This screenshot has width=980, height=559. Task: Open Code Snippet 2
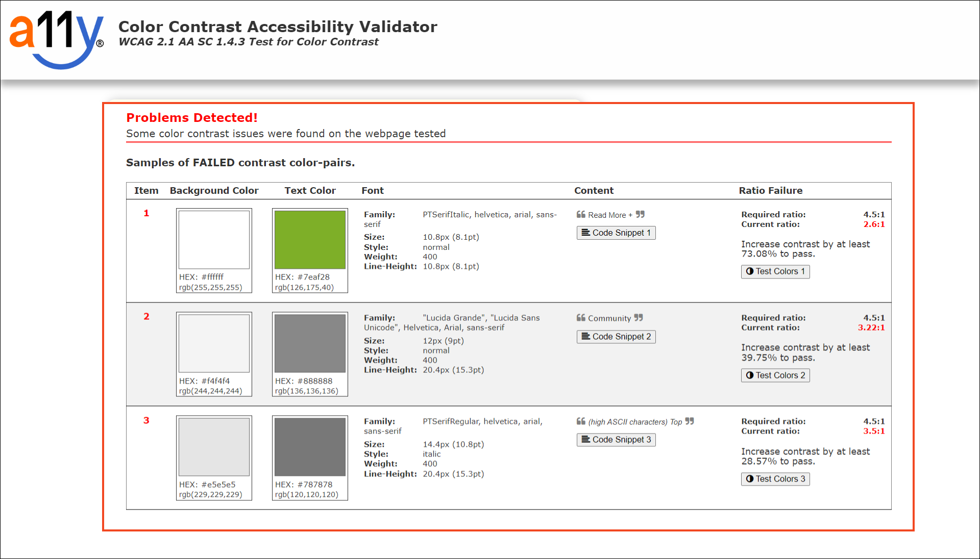pyautogui.click(x=616, y=337)
